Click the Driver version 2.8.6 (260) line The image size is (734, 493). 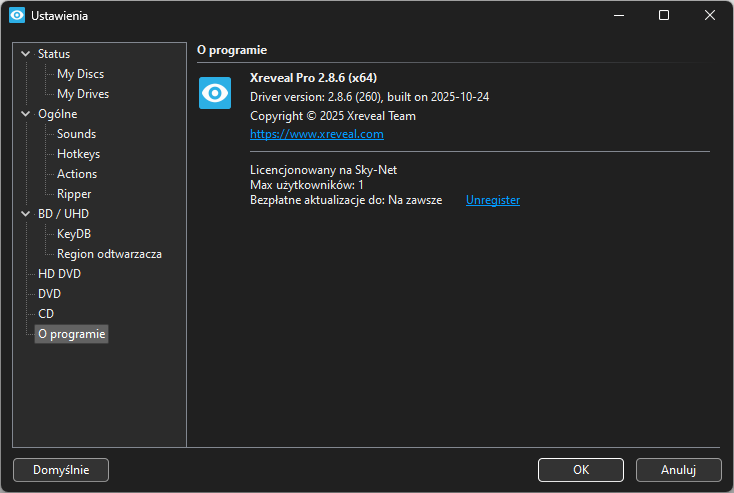(369, 97)
